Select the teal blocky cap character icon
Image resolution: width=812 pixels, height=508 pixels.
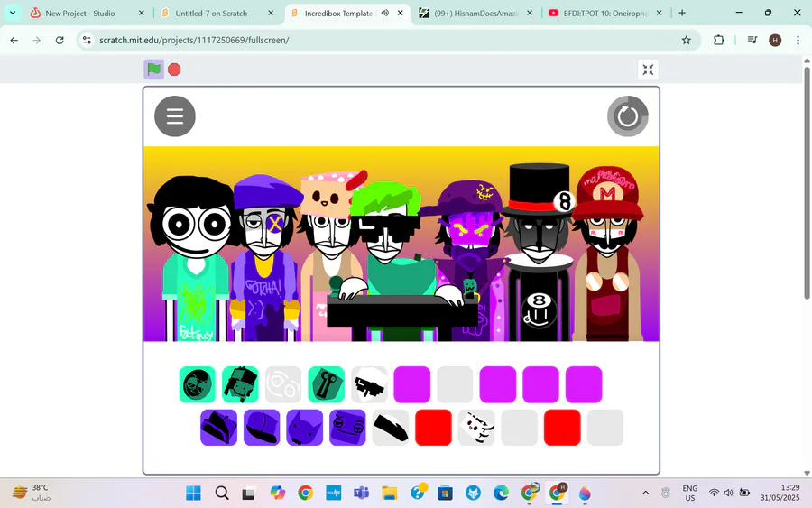[x=240, y=384]
